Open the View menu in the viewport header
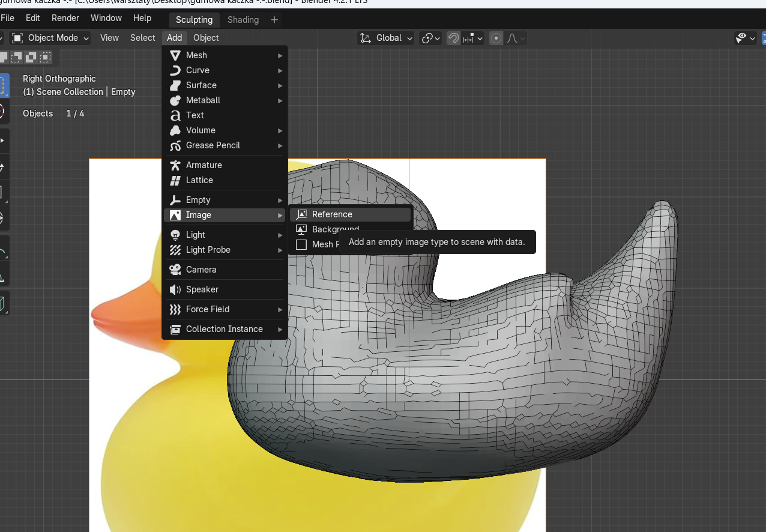The height and width of the screenshot is (532, 766). pos(109,38)
